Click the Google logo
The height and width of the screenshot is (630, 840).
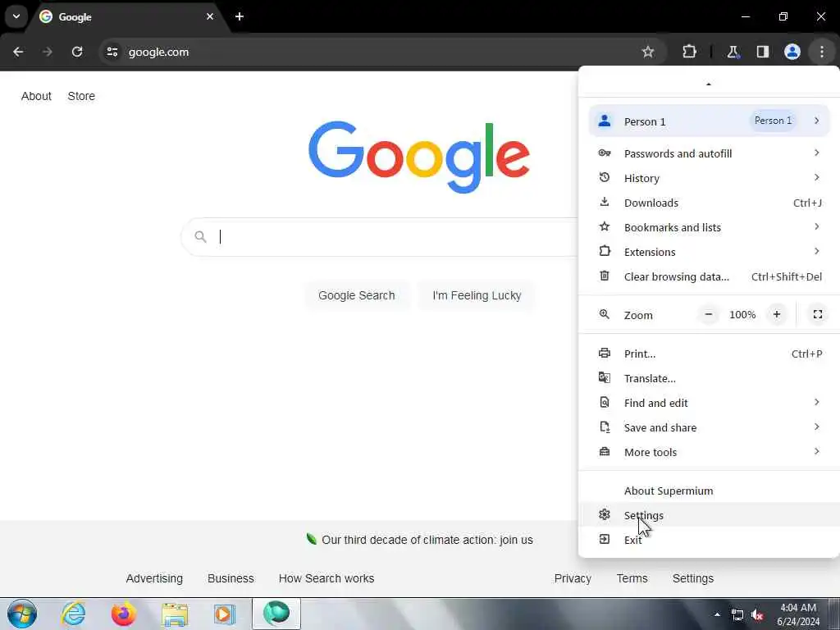[419, 157]
